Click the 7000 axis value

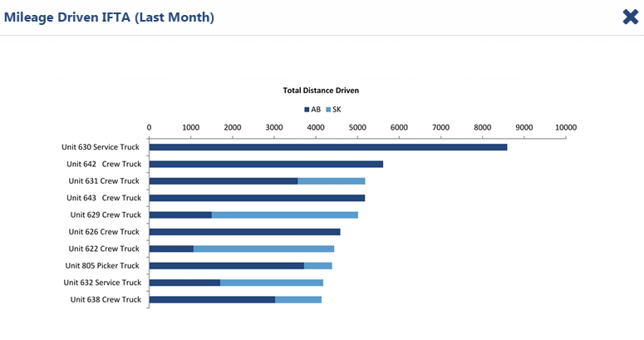[x=440, y=127]
